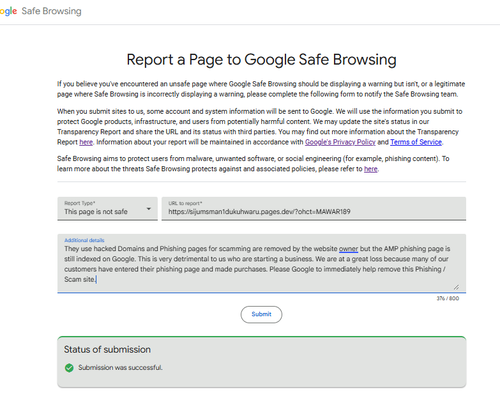500x407 pixels.
Task: Click the Safe Browsing header title
Action: [51, 11]
